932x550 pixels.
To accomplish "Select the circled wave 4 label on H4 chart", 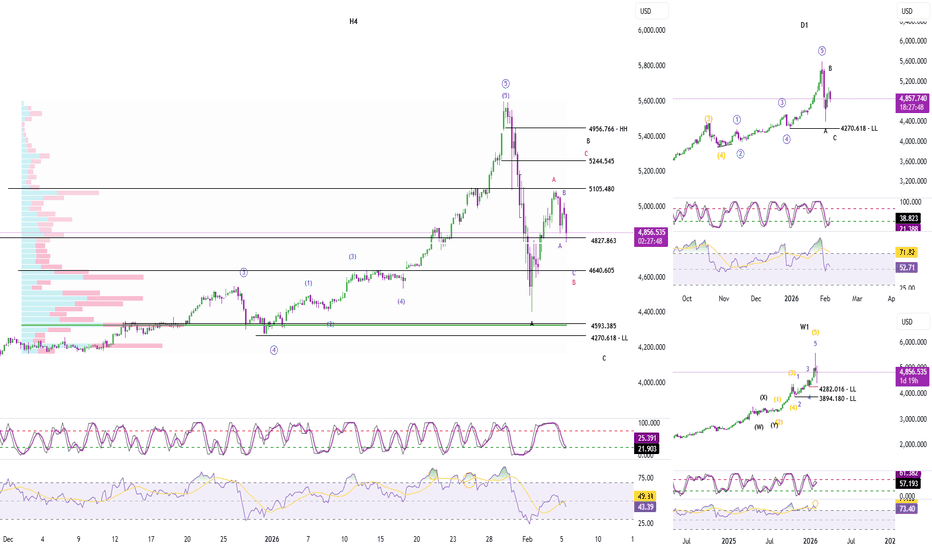I will pyautogui.click(x=273, y=350).
